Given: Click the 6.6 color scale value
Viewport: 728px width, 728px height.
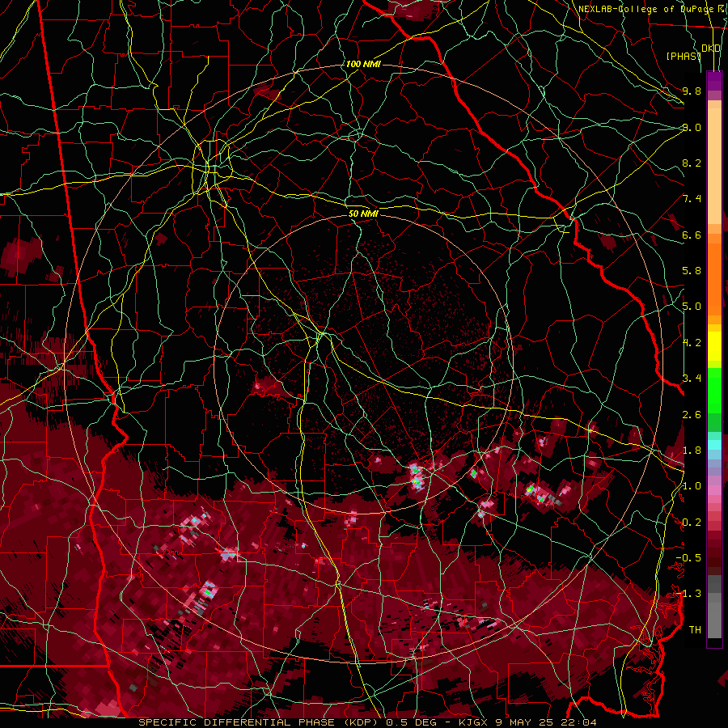Looking at the screenshot, I should [692, 235].
